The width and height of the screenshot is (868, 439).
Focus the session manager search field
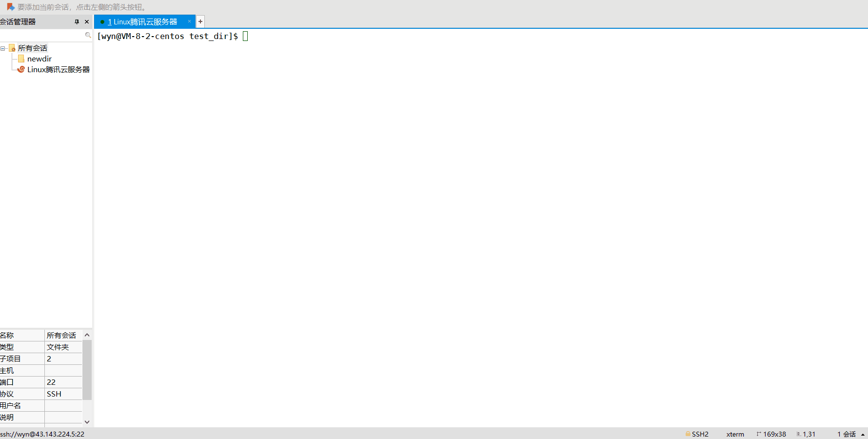[x=42, y=35]
